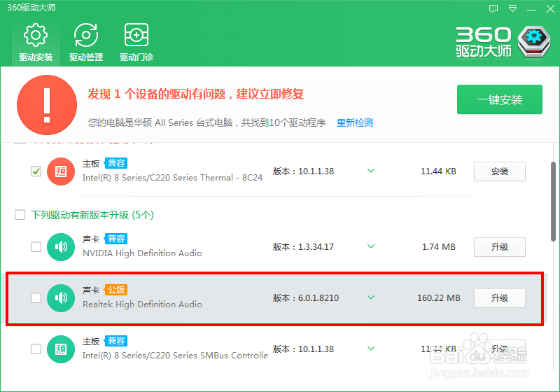Check the NVIDIA High Definition Audio checkbox

pyautogui.click(x=36, y=246)
